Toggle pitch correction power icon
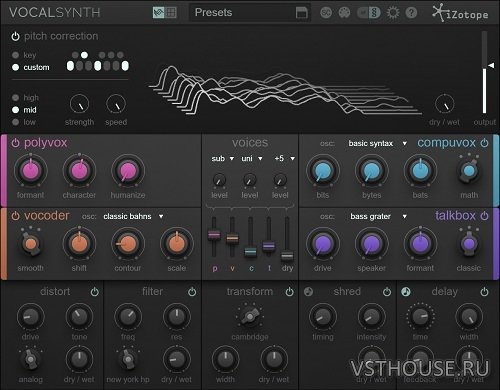Screen dimensions: 500x390 [15, 36]
